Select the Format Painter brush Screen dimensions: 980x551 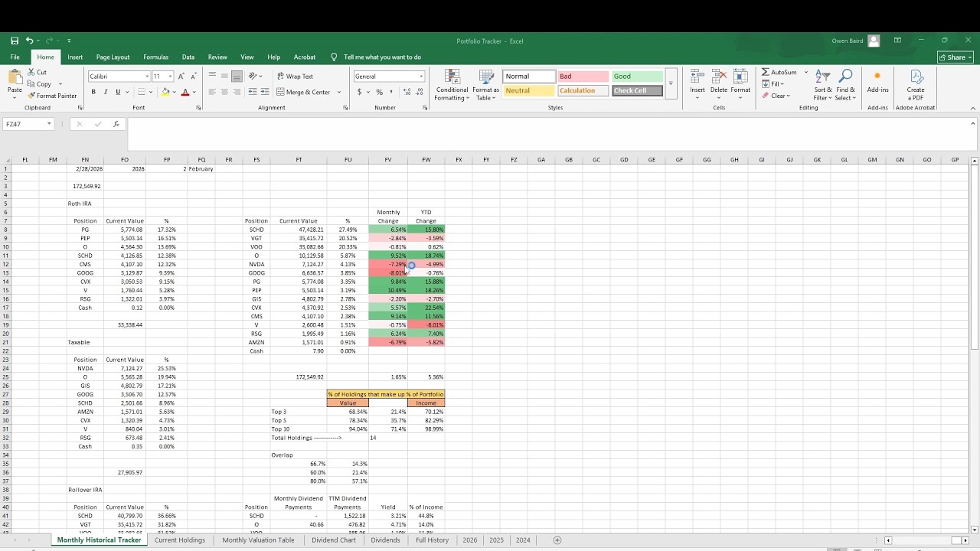(x=31, y=96)
